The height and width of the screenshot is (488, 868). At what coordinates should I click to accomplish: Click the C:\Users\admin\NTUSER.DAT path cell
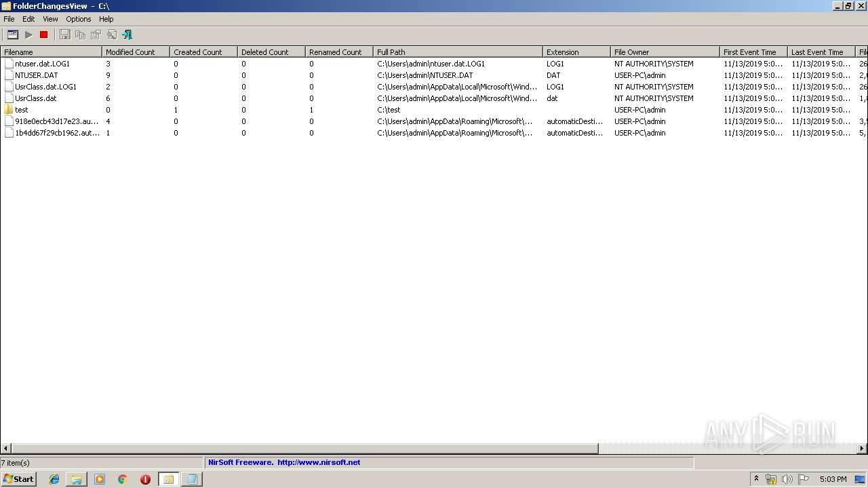pos(425,75)
